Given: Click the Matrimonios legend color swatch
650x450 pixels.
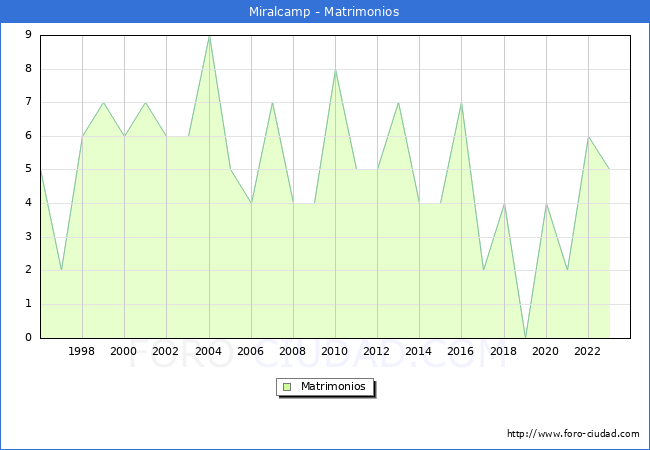Looking at the screenshot, I should click(287, 387).
